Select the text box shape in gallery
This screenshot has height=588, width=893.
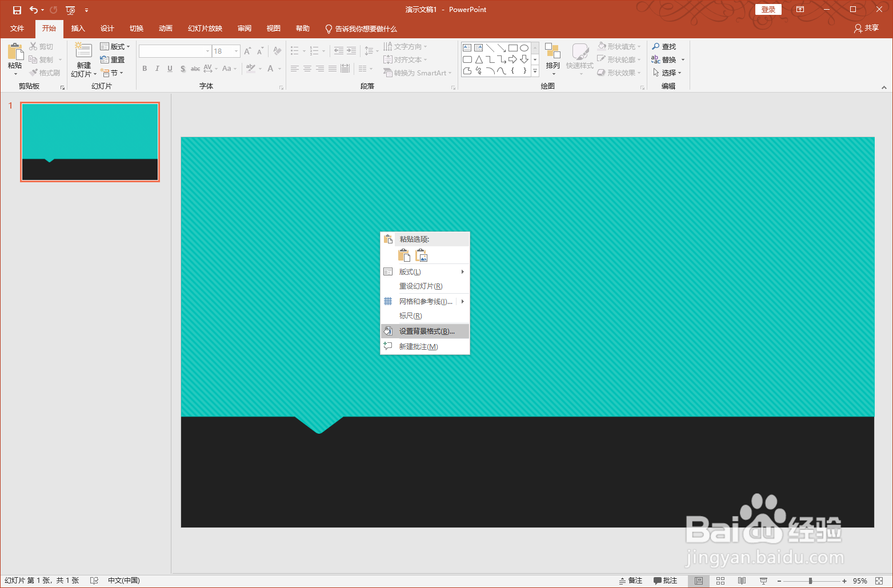pyautogui.click(x=467, y=48)
